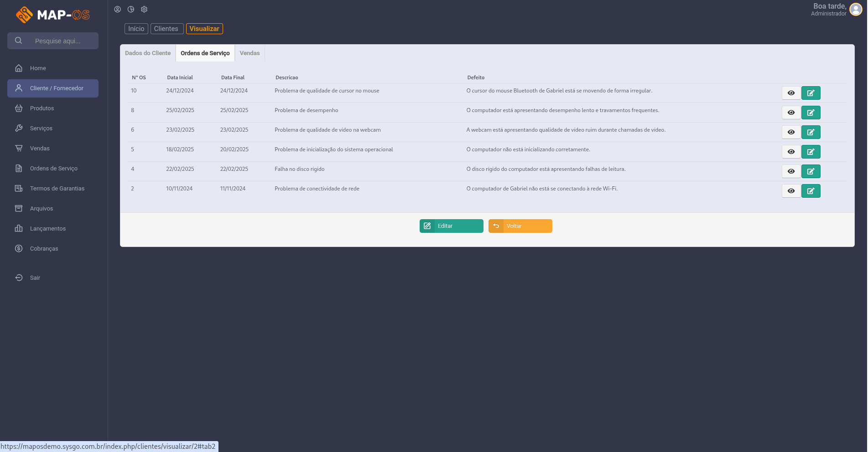Select Cliente / Fornecedor in the sidebar
This screenshot has height=452, width=868.
[x=53, y=88]
